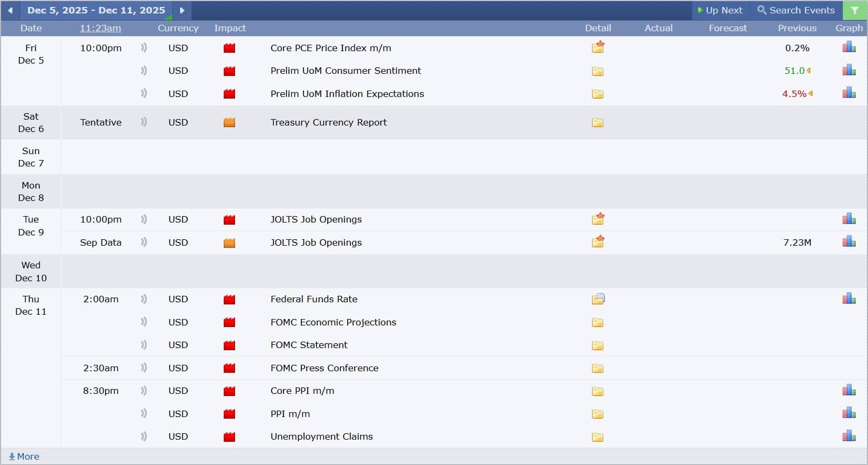Open detail folder for Treasury Currency Report
The image size is (868, 465).
click(597, 123)
